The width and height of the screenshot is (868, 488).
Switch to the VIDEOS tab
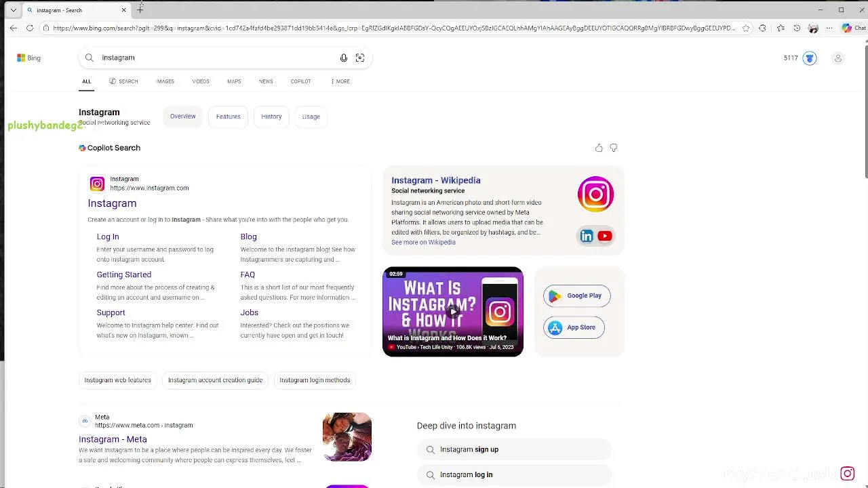click(201, 81)
